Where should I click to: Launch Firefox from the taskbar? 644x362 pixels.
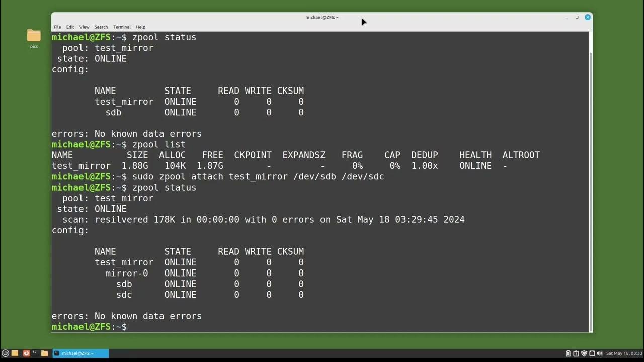27,353
